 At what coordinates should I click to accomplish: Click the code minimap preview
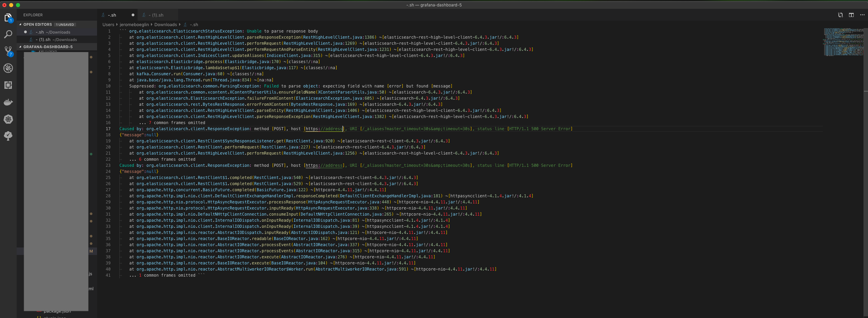tap(844, 42)
